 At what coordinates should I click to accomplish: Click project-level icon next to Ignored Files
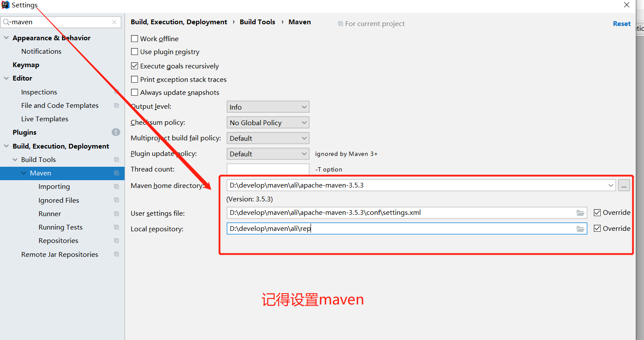coord(116,200)
